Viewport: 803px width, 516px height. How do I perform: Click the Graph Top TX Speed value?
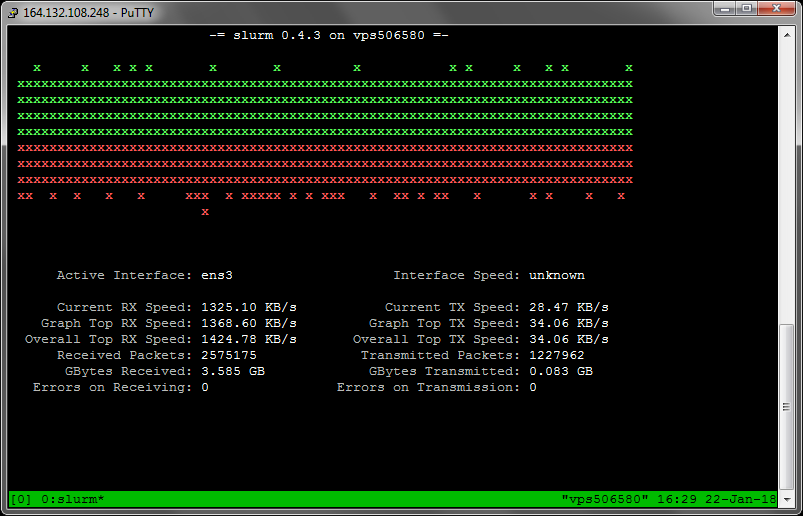coord(569,324)
